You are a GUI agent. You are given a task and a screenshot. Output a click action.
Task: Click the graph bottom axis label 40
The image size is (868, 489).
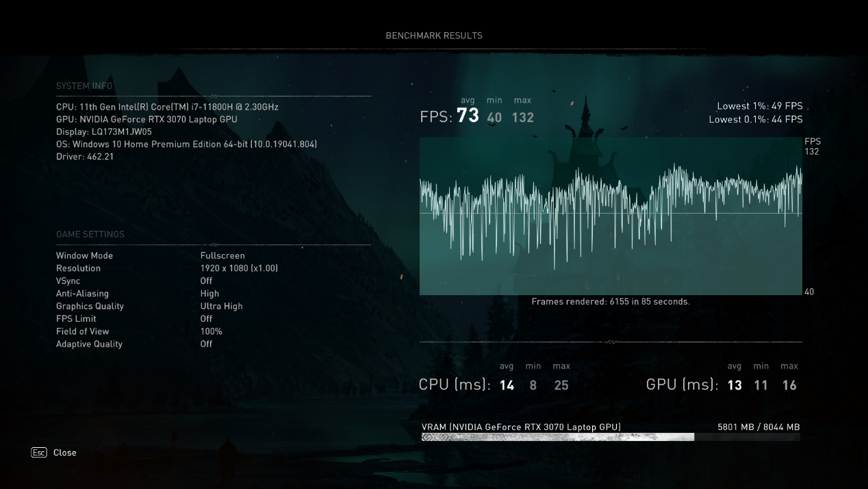pyautogui.click(x=809, y=292)
